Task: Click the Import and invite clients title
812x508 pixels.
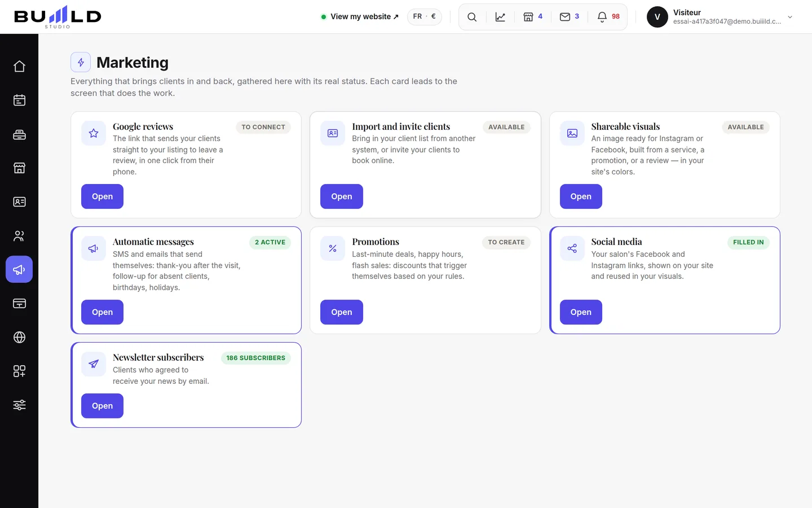Action: tap(401, 126)
